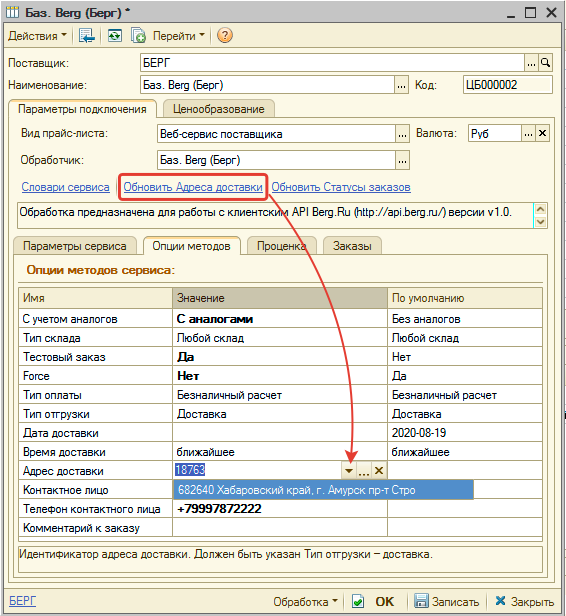Click the Наименование input field
Viewport: 566px width, 616px height.
click(267, 85)
